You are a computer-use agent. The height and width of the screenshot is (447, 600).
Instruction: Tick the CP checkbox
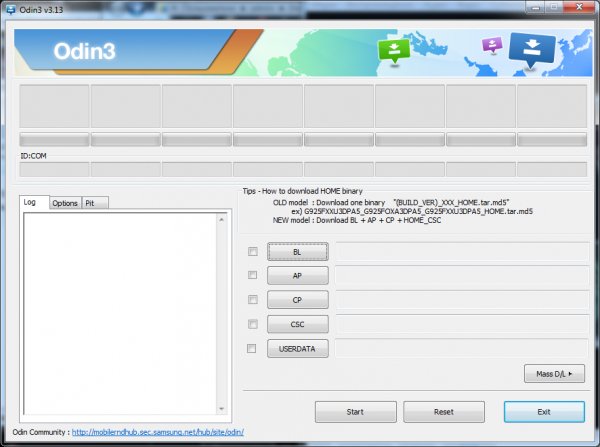click(x=253, y=299)
